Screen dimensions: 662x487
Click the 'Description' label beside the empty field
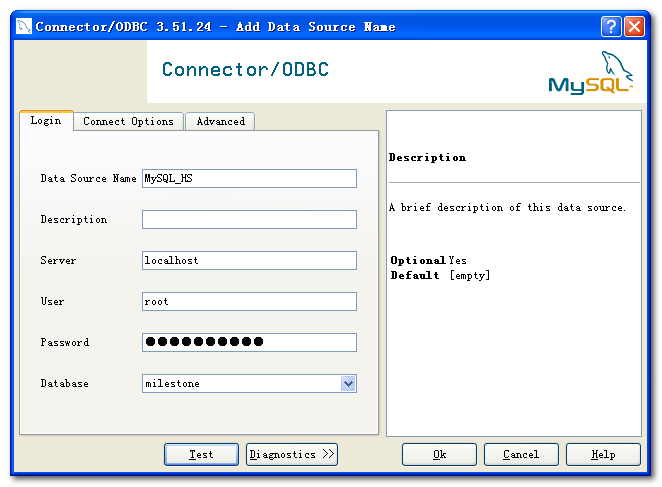(74, 220)
